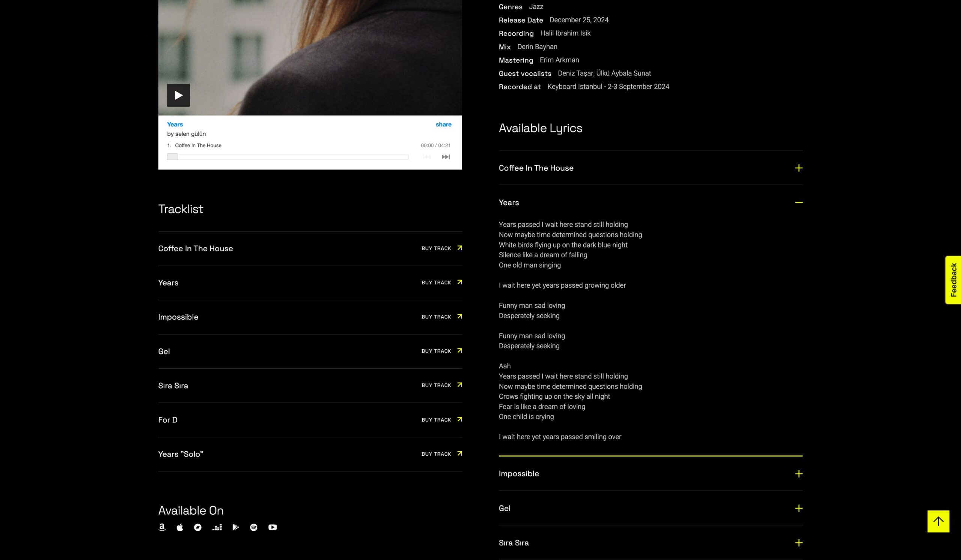Click the 'Tracklist' heading
The image size is (961, 560).
(x=181, y=209)
